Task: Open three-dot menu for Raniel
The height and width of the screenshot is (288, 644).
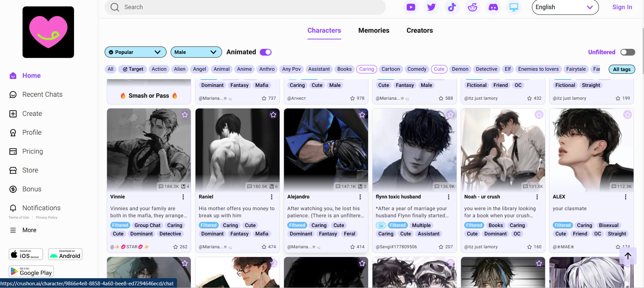Action: point(272,197)
